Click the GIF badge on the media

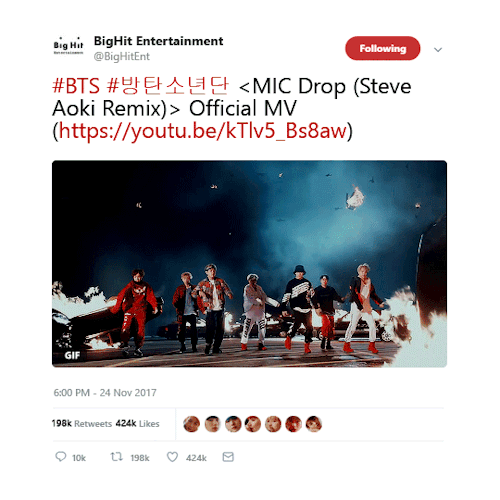click(x=72, y=355)
